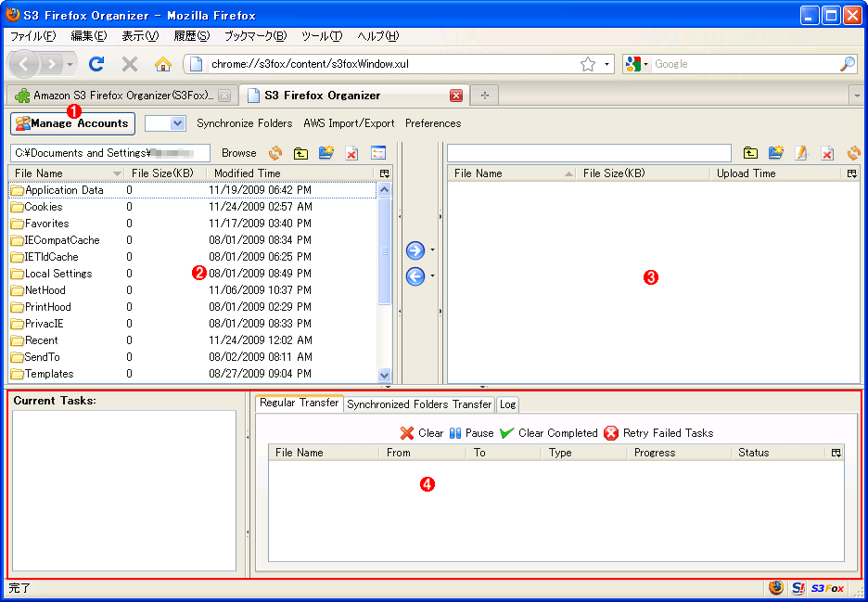Open column picker in local file list
Viewport: 868px width, 602px height.
(385, 173)
